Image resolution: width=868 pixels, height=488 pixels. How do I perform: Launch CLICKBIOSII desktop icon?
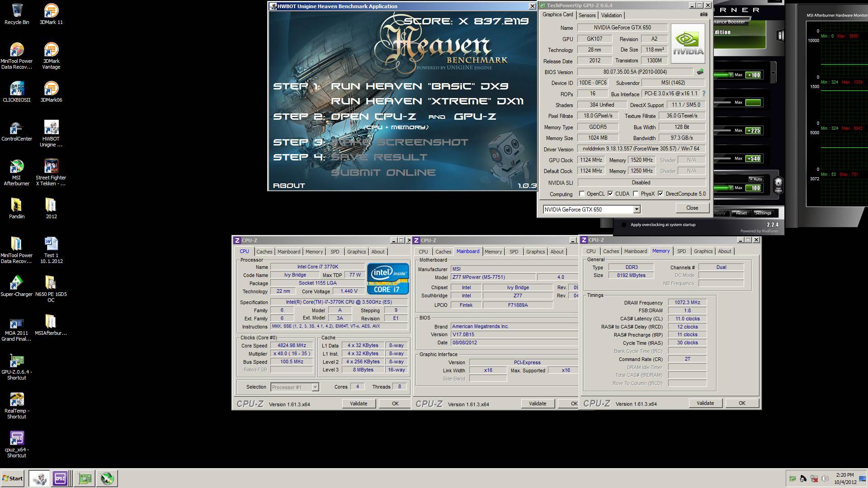pos(17,92)
